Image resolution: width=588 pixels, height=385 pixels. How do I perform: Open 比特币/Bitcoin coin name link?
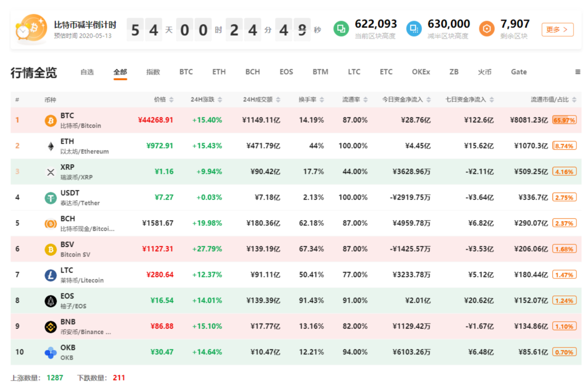(81, 126)
